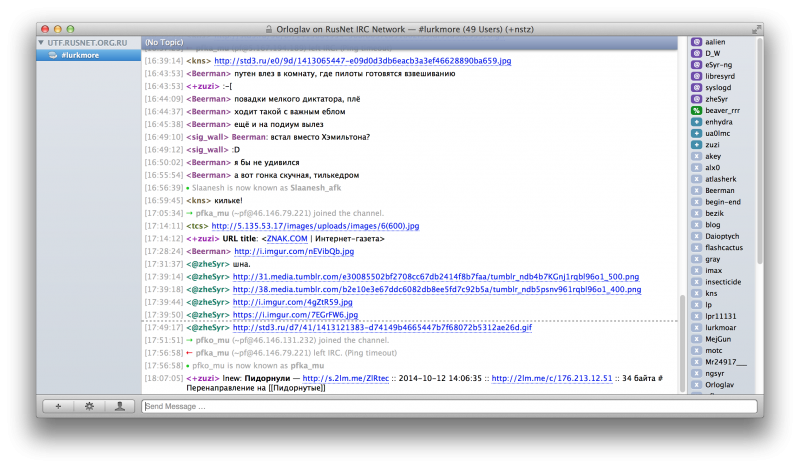Click nickname sig_wall at 16:49:10
Image resolution: width=800 pixels, height=468 pixels.
(207, 137)
